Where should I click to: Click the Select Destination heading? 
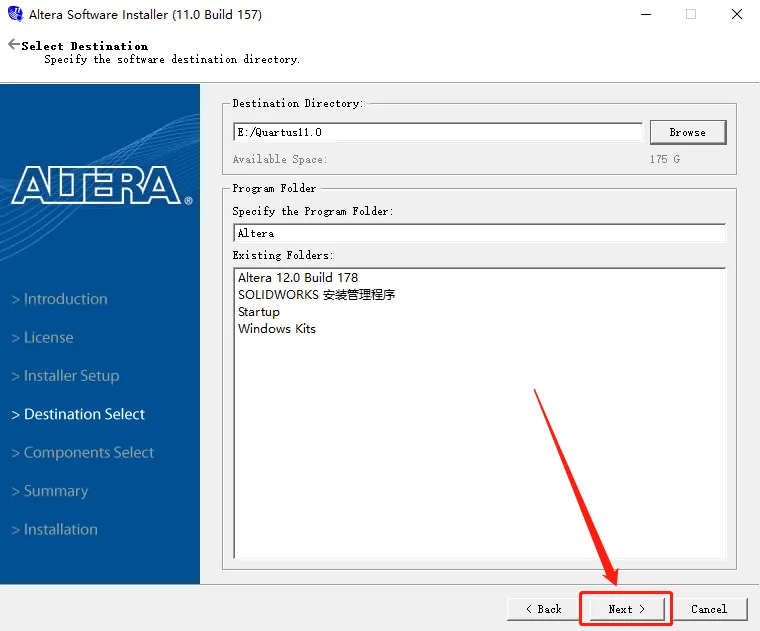pyautogui.click(x=85, y=46)
